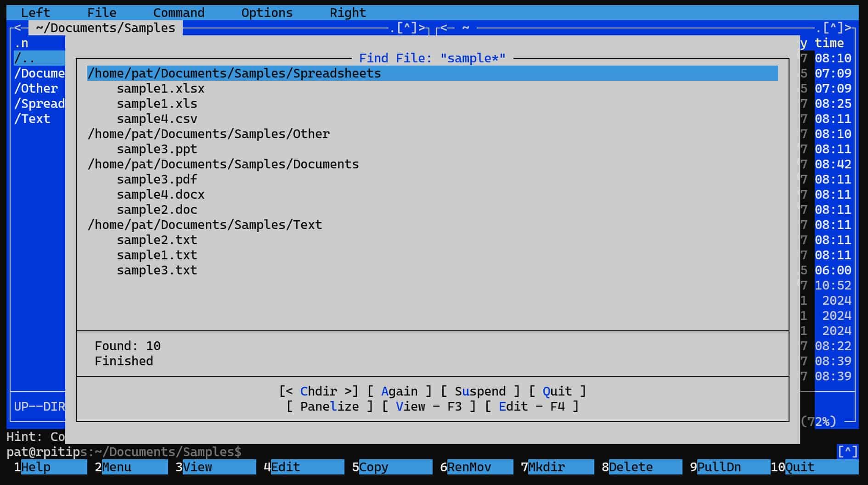Select the Samples/Text directory result
The width and height of the screenshot is (868, 485).
click(205, 225)
